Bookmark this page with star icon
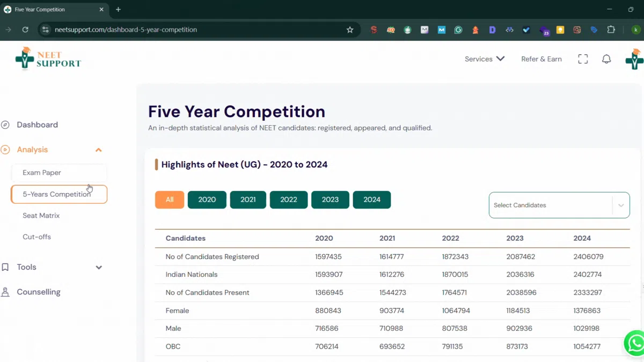 coord(350,30)
